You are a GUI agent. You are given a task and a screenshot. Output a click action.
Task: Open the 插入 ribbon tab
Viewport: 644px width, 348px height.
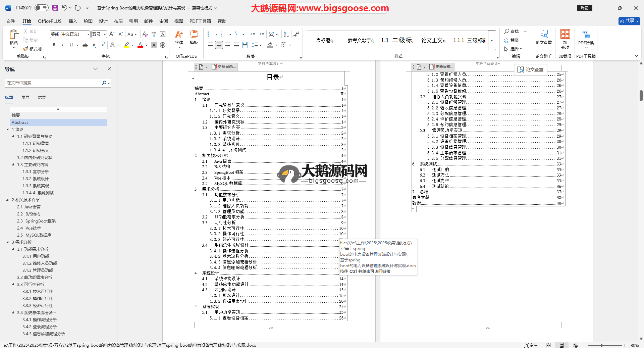pos(73,21)
